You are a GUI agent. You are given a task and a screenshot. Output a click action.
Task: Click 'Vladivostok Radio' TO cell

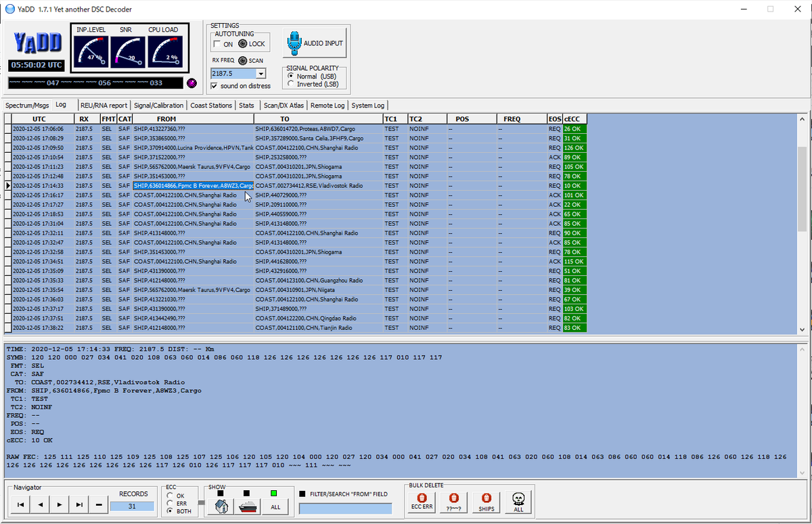pyautogui.click(x=318, y=185)
